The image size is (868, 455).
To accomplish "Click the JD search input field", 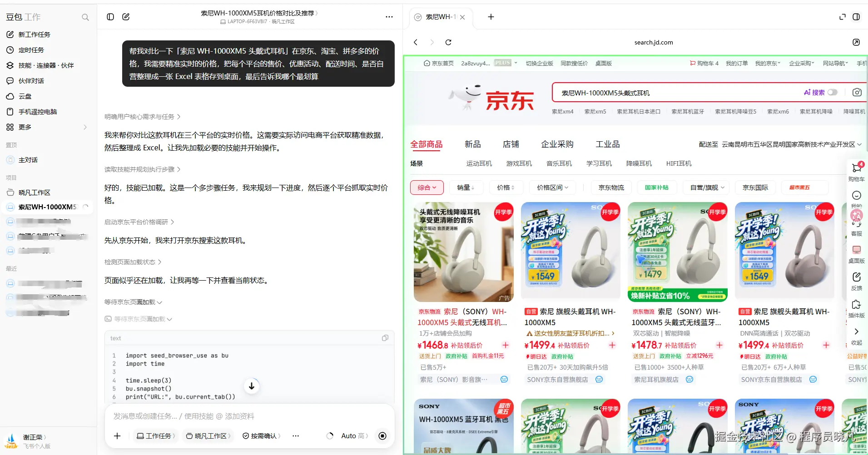I will point(677,93).
